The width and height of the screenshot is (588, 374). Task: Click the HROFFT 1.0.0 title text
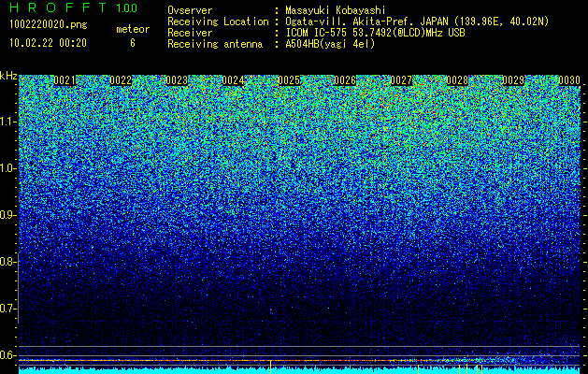point(73,7)
